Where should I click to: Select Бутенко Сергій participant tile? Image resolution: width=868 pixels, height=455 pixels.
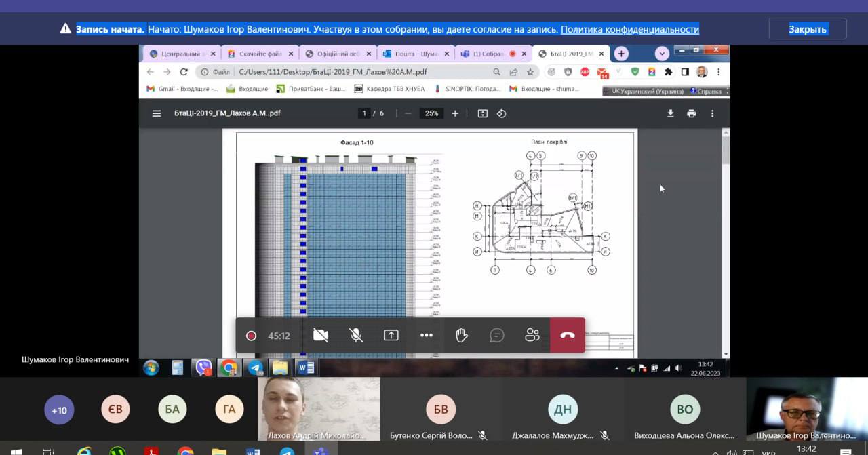coord(441,409)
